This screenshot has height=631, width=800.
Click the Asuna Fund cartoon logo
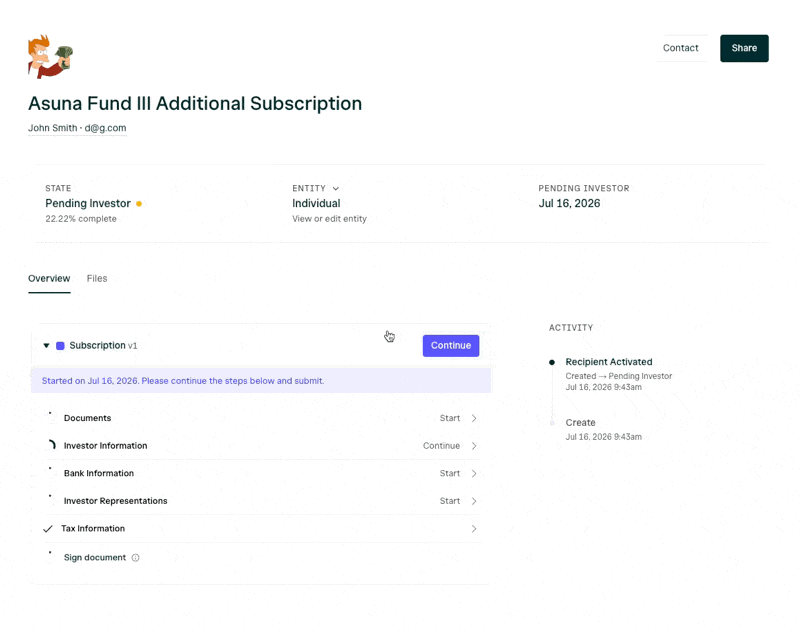pyautogui.click(x=50, y=56)
